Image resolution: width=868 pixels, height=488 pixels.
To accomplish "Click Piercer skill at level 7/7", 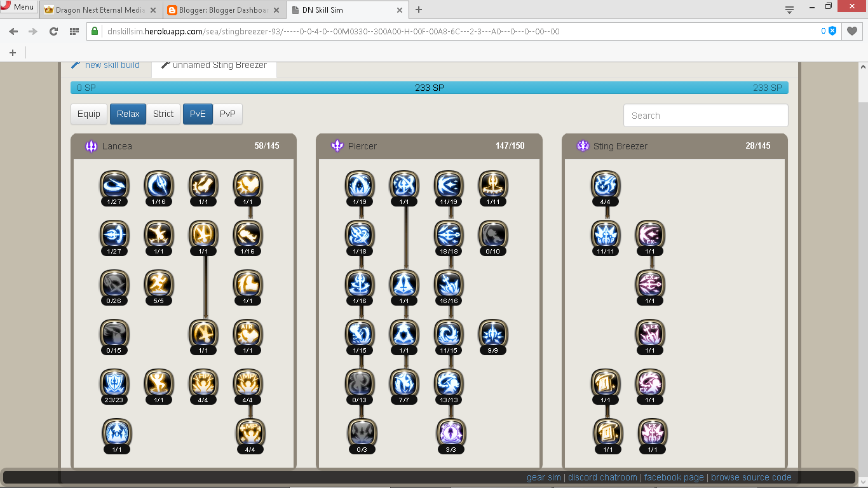I will pos(404,383).
